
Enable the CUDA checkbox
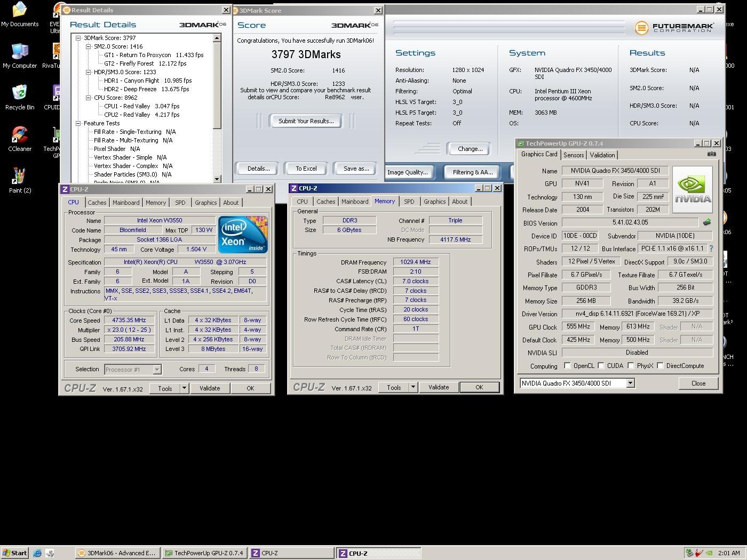pos(601,366)
